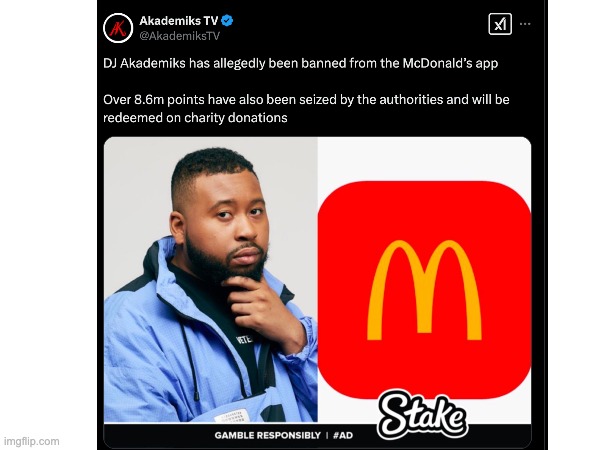
Task: Click the word 'allegedly' in the tweet
Action: (239, 63)
